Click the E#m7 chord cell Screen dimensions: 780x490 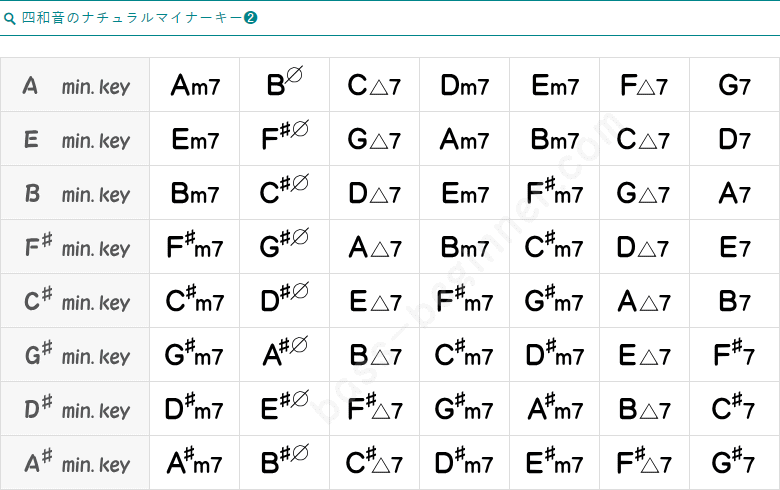click(554, 463)
